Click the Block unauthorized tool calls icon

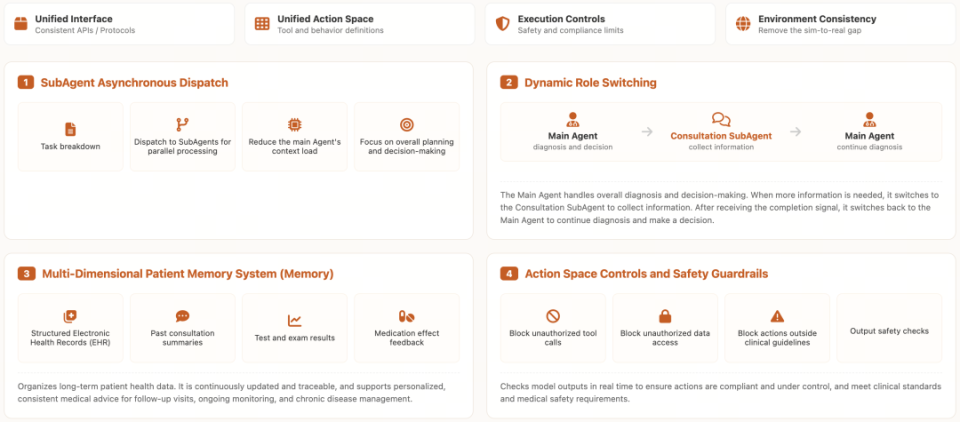[553, 316]
